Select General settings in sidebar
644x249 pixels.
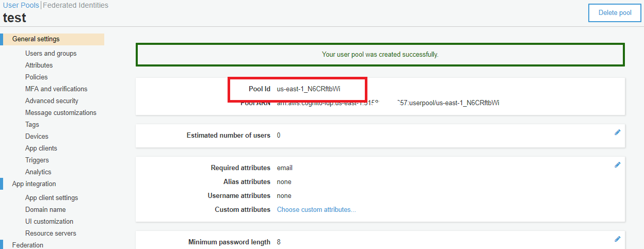(x=36, y=39)
